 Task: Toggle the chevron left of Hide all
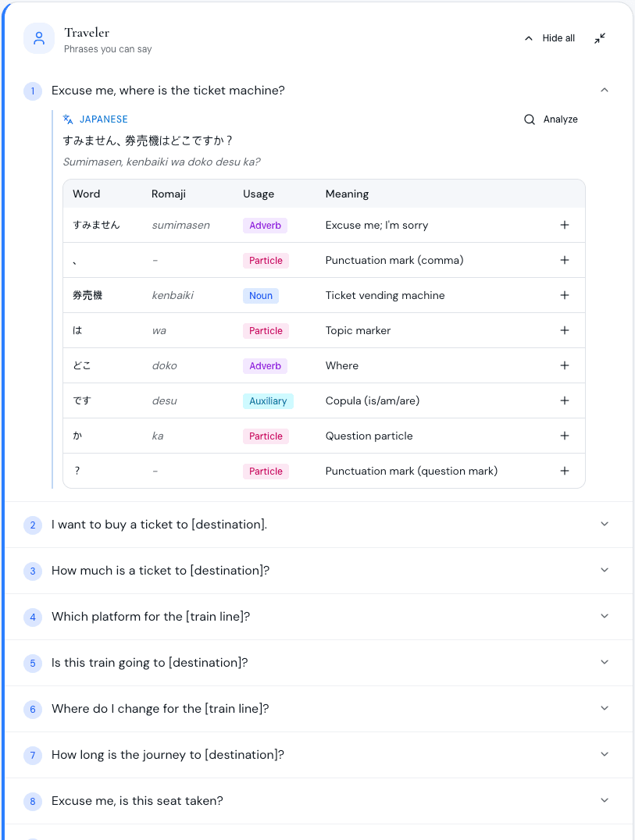tap(528, 37)
